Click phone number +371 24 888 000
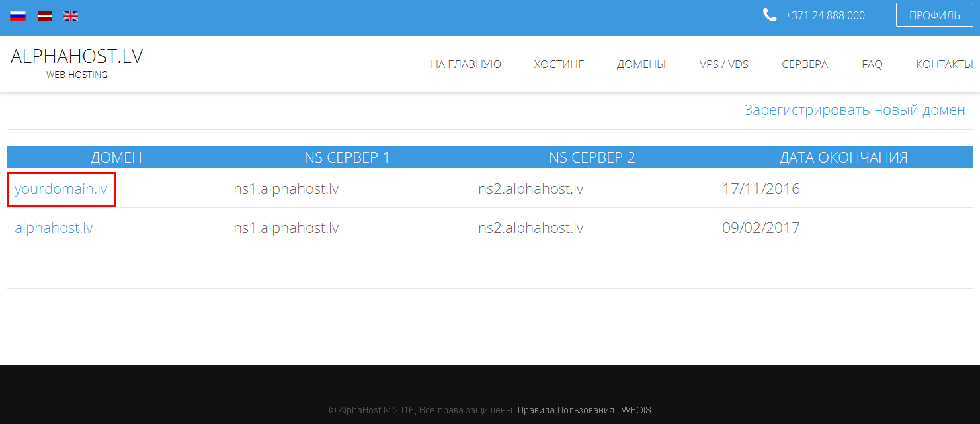 (x=825, y=15)
